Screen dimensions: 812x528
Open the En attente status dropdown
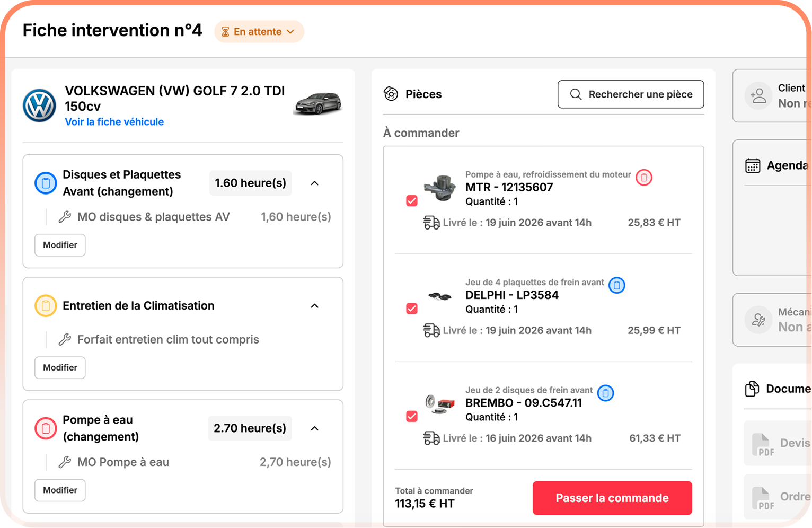(x=259, y=32)
